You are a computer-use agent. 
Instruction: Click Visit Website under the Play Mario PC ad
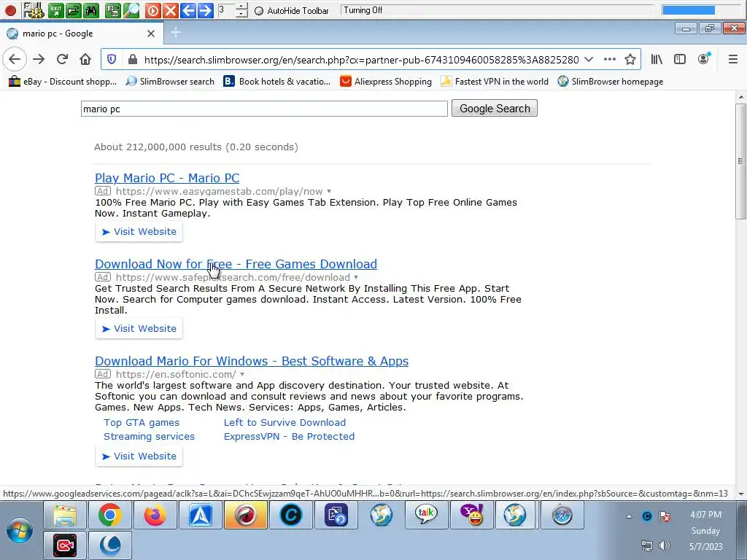(139, 231)
